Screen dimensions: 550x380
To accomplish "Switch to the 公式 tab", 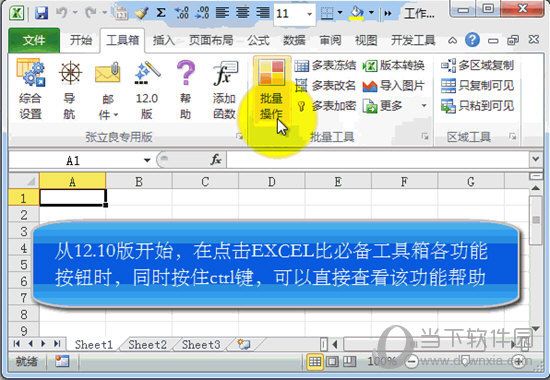I will [x=259, y=40].
